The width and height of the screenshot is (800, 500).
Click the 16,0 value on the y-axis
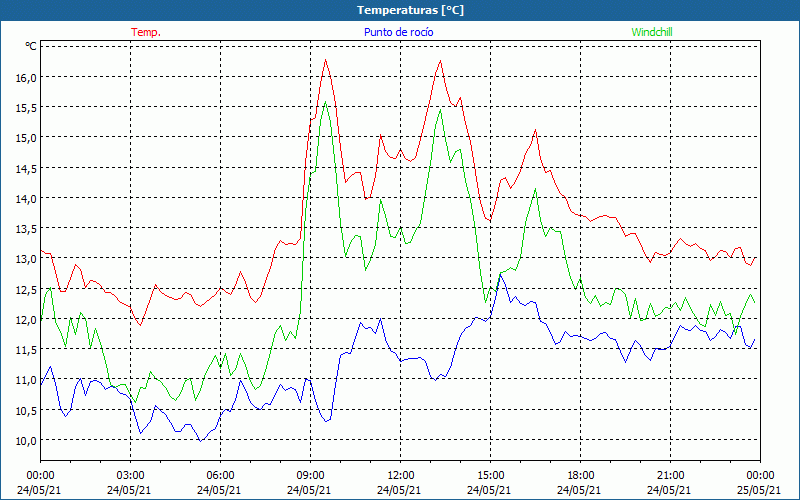click(x=26, y=78)
